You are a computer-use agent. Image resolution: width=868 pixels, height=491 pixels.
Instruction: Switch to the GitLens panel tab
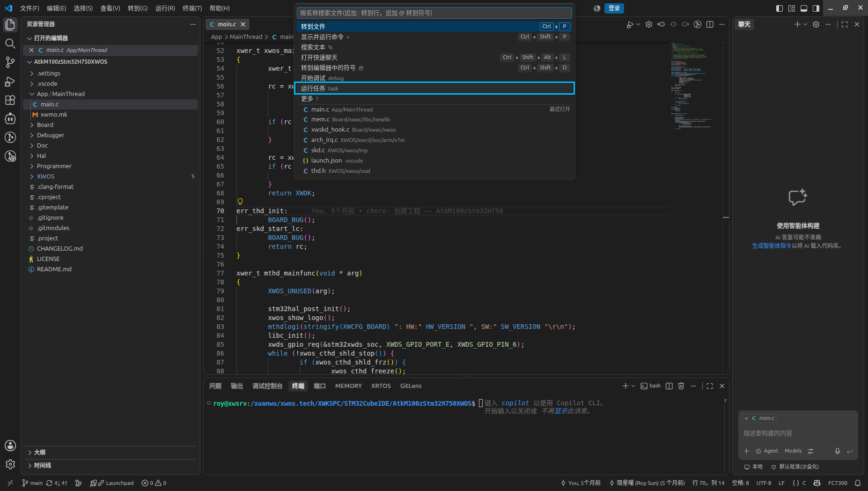(x=411, y=386)
